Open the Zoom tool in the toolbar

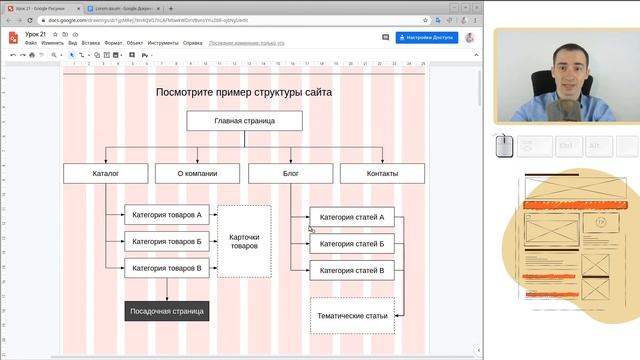54,55
